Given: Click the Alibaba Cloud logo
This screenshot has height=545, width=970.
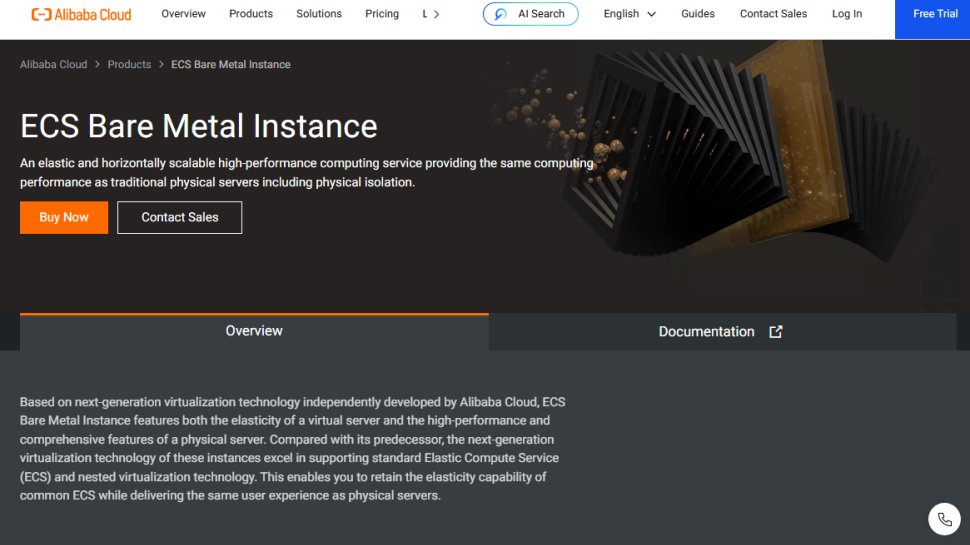Looking at the screenshot, I should point(81,14).
